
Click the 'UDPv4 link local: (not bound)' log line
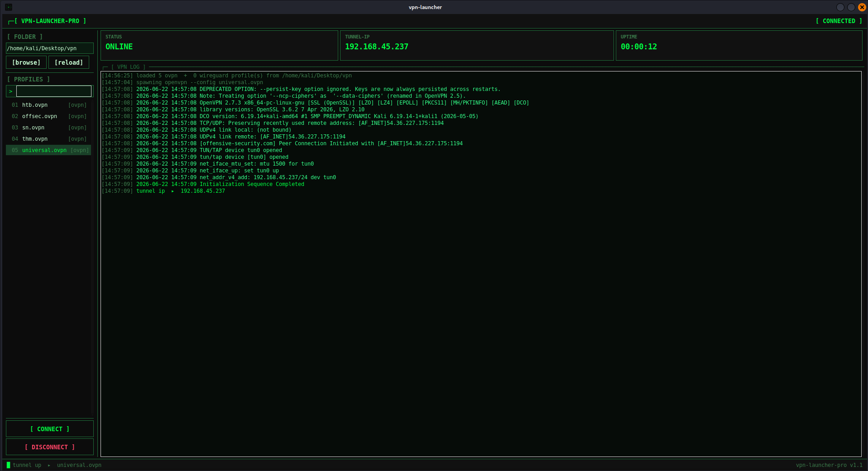coord(197,130)
